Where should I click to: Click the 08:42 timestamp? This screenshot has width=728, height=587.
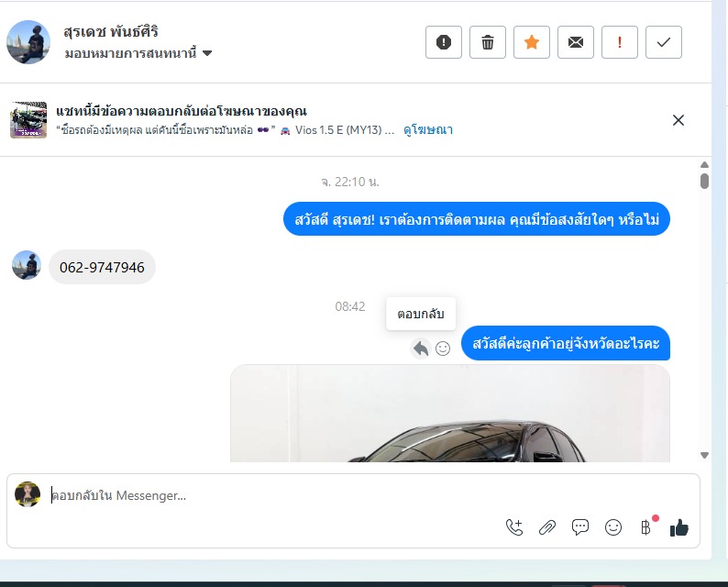click(350, 306)
